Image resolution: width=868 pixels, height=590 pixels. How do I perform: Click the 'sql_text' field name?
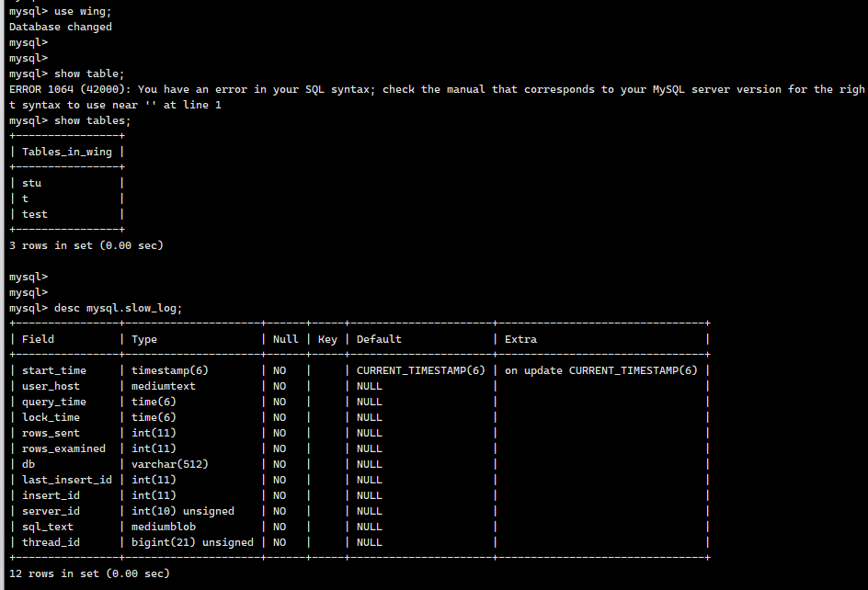(x=48, y=527)
